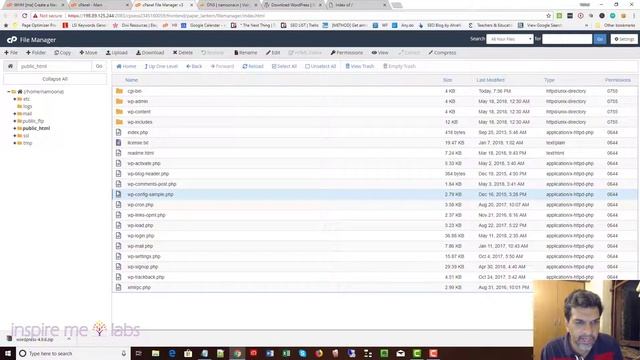
Task: Click the Rename toolbar button
Action: coord(246,53)
